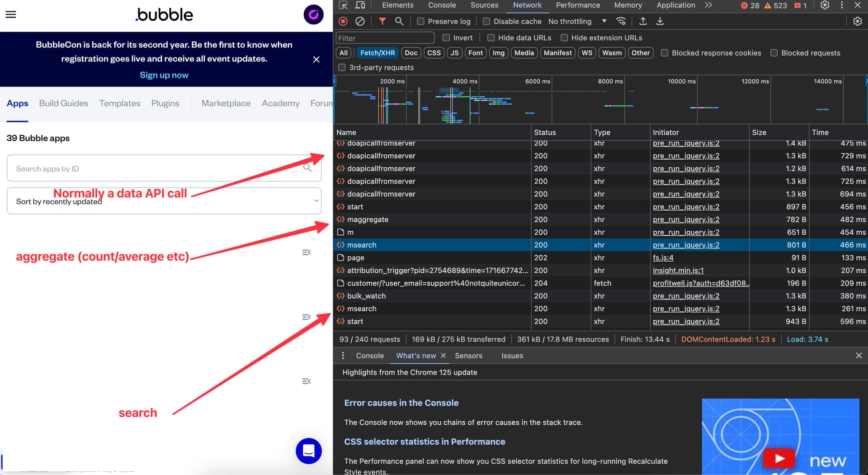Check Blocked response cookies

pyautogui.click(x=665, y=53)
